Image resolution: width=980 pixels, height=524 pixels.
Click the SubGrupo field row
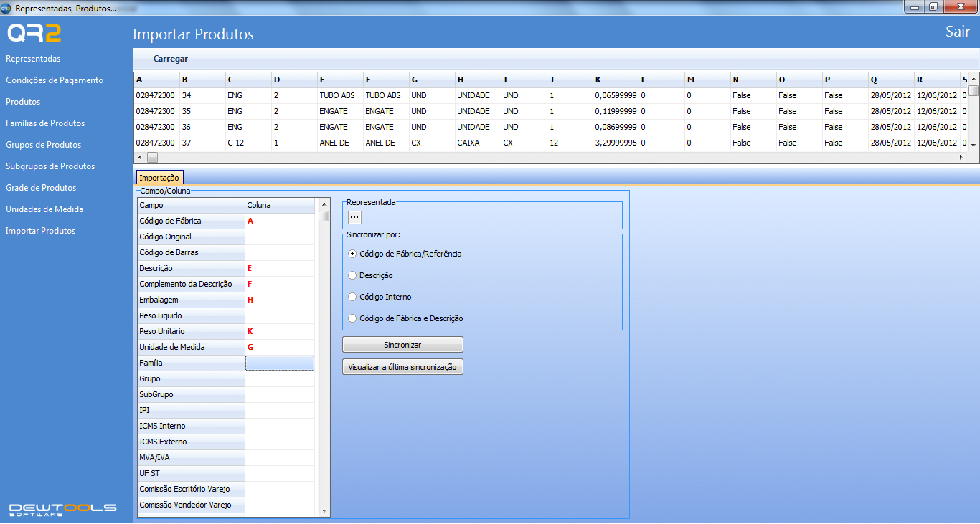[191, 394]
